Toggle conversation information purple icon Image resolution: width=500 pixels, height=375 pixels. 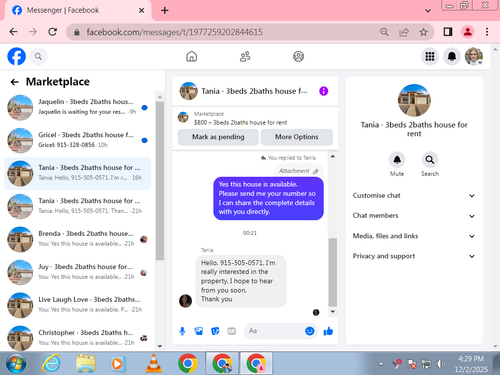click(323, 91)
